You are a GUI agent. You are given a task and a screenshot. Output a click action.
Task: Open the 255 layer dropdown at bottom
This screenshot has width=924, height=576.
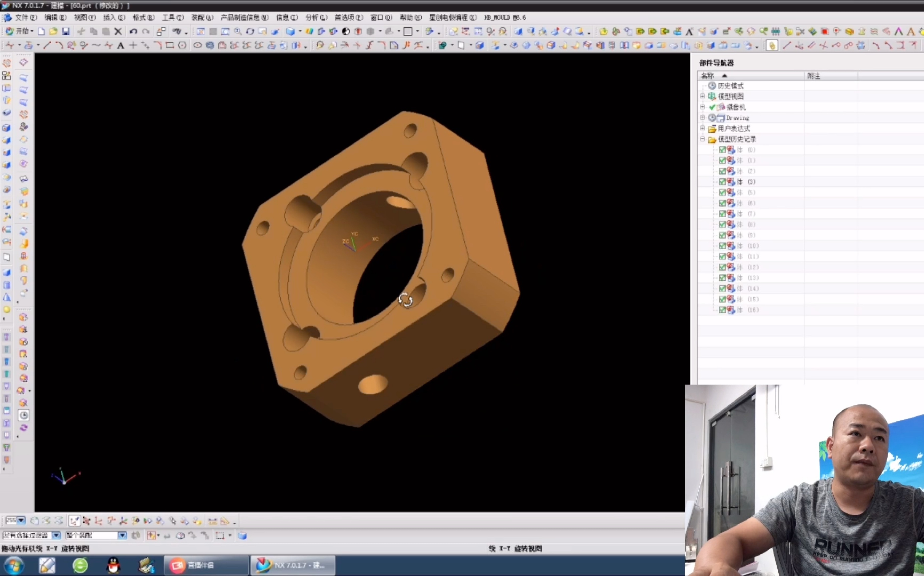click(21, 520)
